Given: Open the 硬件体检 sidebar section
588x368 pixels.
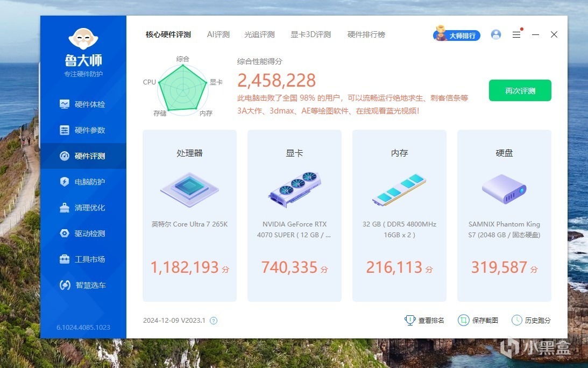Looking at the screenshot, I should click(x=83, y=104).
